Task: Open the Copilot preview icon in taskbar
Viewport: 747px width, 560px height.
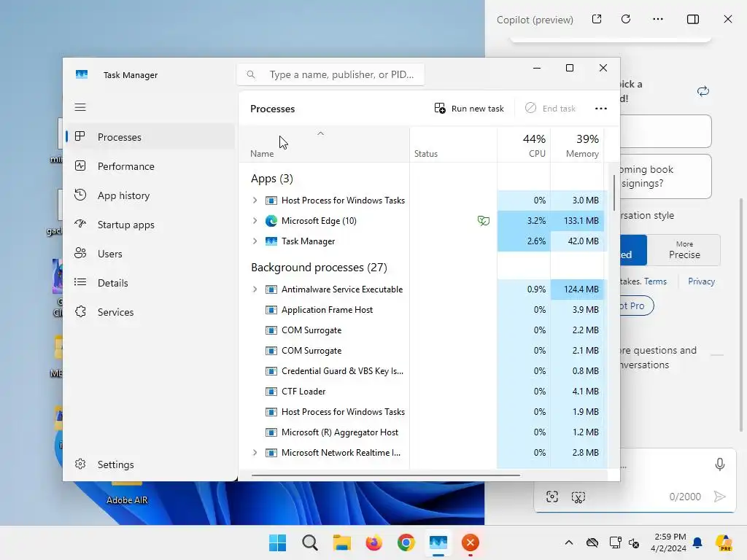Action: point(724,542)
